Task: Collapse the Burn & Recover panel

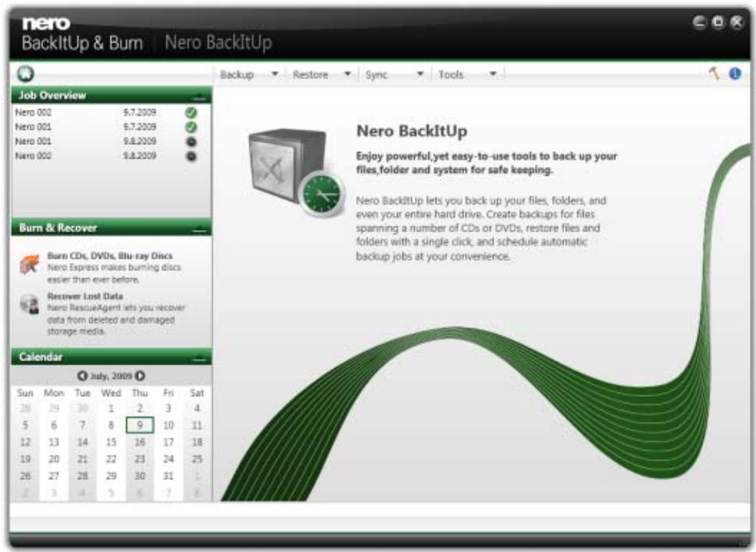Action: [199, 229]
